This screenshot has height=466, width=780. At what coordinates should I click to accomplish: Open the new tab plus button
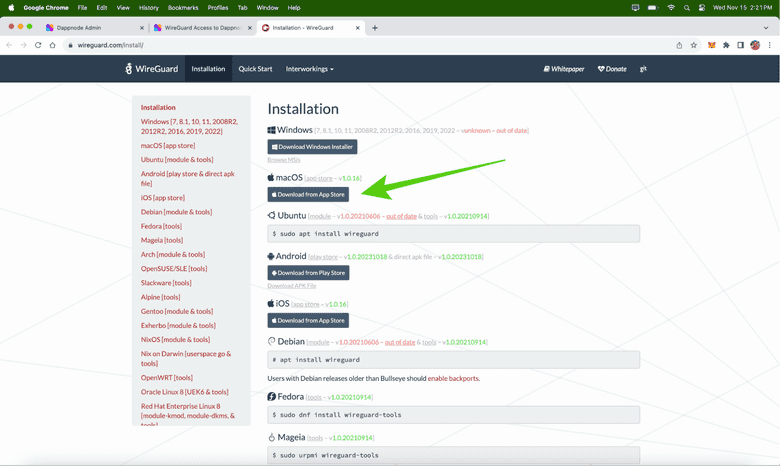coord(375,28)
